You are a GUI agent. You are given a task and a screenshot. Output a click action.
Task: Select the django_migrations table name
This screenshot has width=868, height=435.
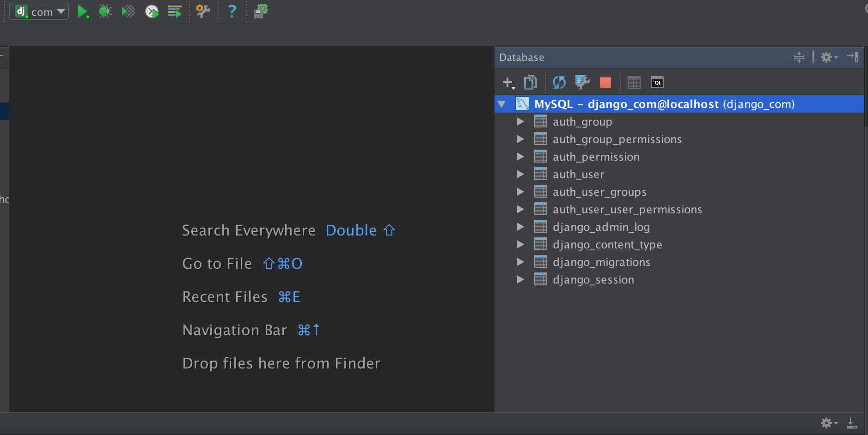601,262
